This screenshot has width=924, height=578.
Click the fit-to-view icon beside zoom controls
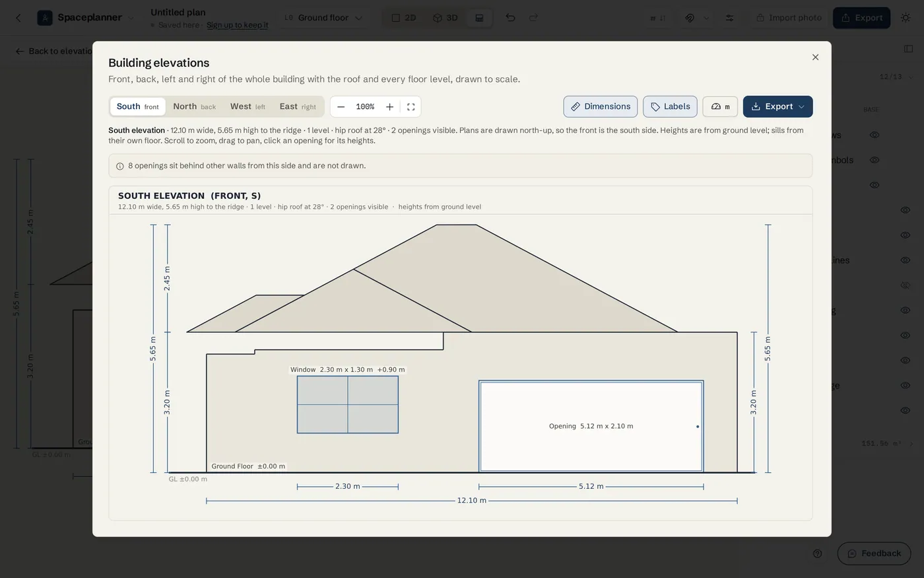411,107
